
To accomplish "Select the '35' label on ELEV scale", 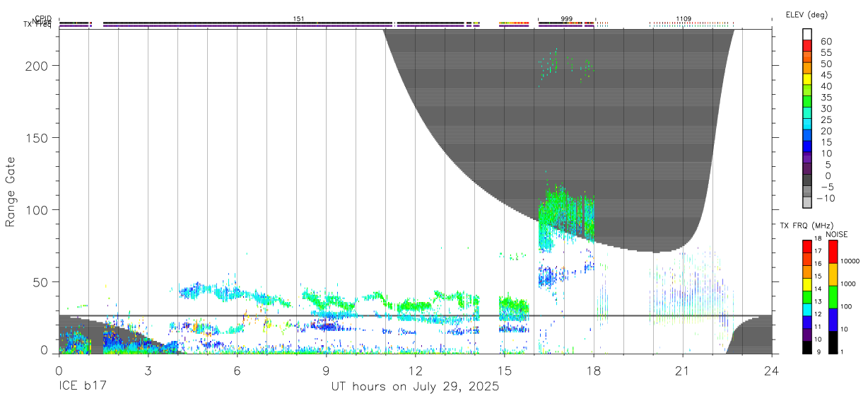I will point(825,98).
